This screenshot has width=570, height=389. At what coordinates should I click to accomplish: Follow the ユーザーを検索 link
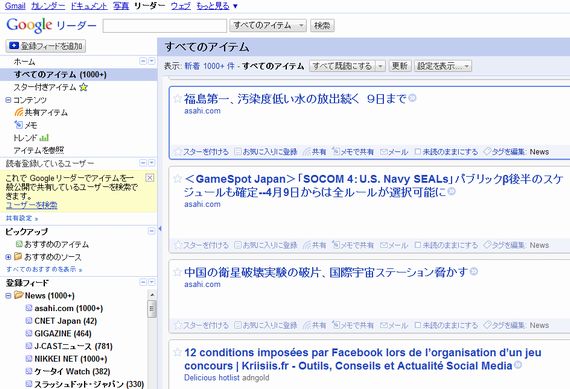click(32, 205)
